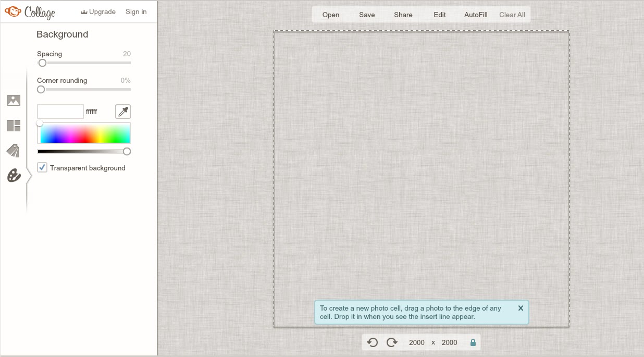Rotate the collage clockwise
The image size is (644, 357).
pyautogui.click(x=392, y=342)
